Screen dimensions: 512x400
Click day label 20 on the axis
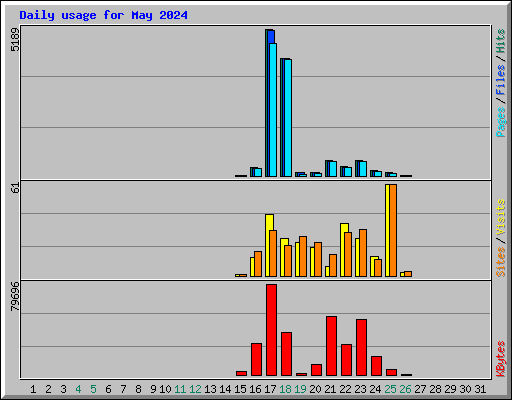pos(315,389)
